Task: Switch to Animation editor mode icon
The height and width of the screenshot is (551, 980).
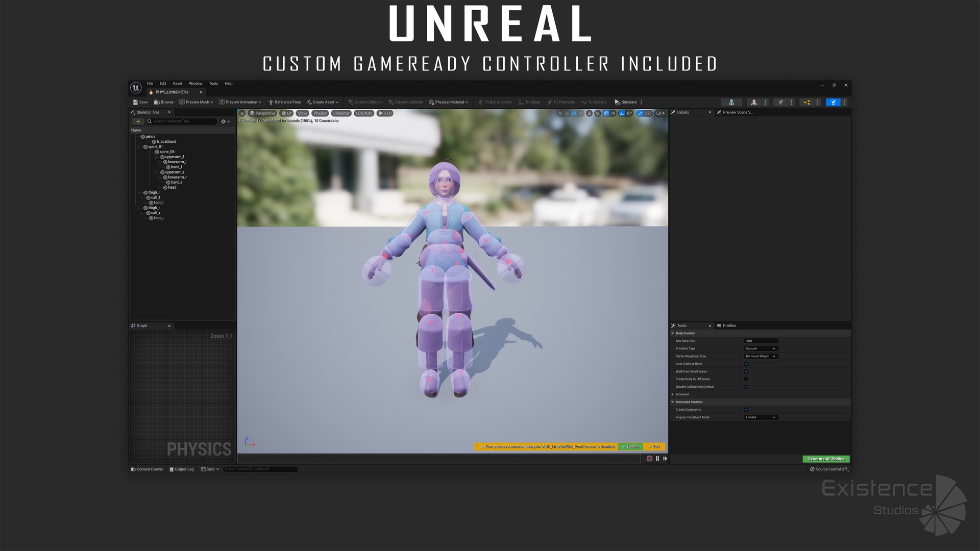Action: [x=780, y=102]
